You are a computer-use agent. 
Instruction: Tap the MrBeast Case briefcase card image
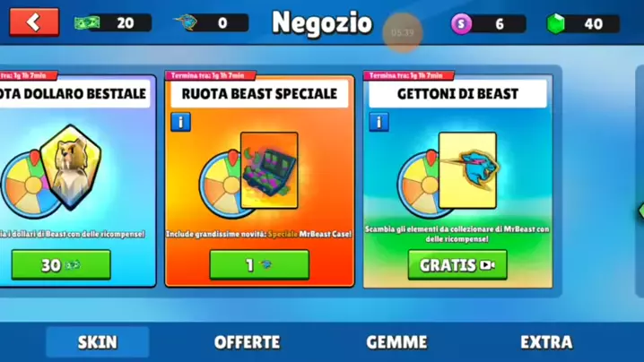(x=269, y=170)
